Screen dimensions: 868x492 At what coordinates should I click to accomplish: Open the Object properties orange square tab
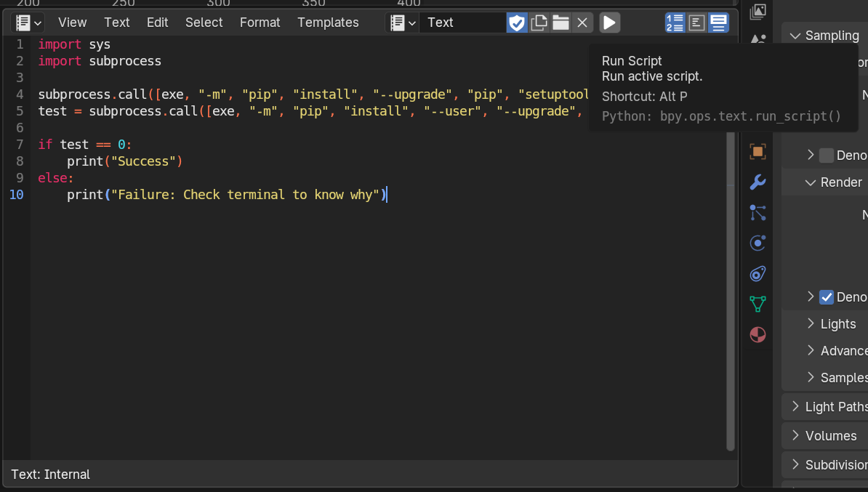pos(758,151)
